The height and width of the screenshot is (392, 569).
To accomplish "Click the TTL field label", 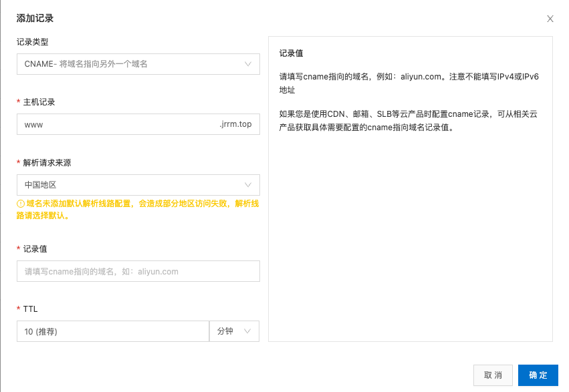I will (x=31, y=309).
